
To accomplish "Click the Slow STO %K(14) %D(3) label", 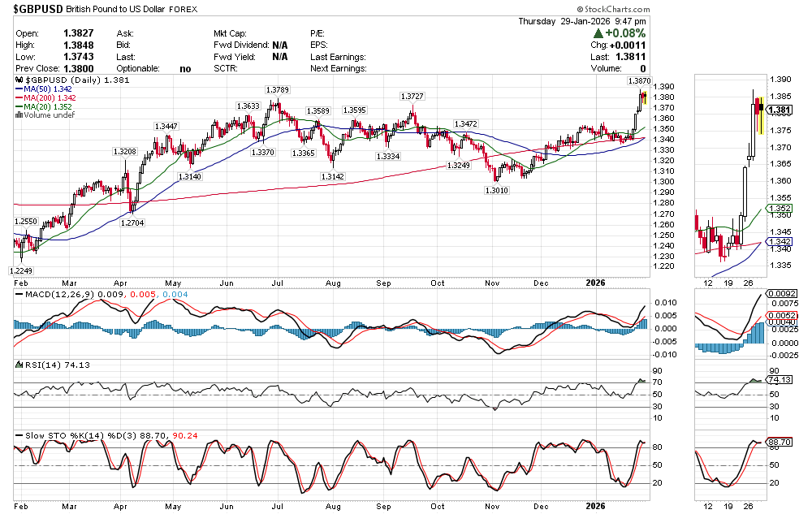I will (75, 437).
